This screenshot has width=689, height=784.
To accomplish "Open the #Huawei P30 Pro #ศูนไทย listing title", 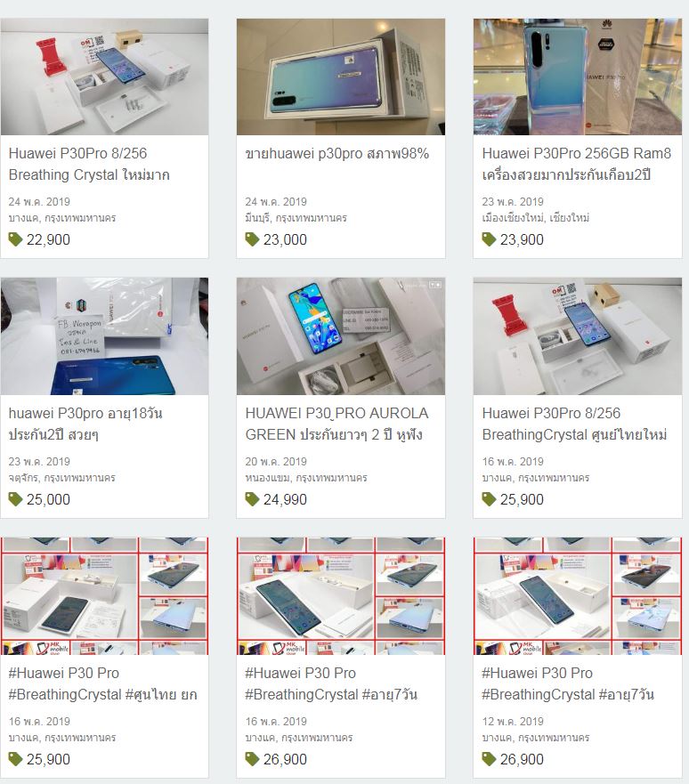I will (x=102, y=683).
